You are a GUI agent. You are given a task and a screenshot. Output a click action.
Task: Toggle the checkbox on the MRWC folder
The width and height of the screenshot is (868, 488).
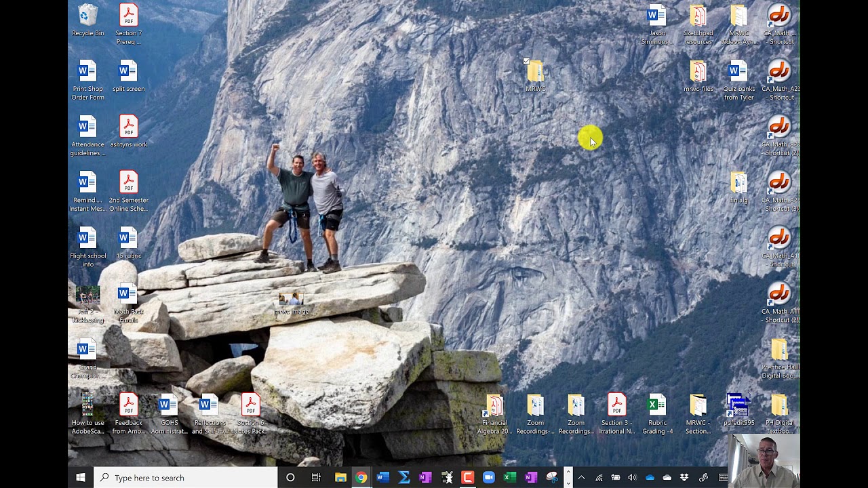pyautogui.click(x=526, y=61)
